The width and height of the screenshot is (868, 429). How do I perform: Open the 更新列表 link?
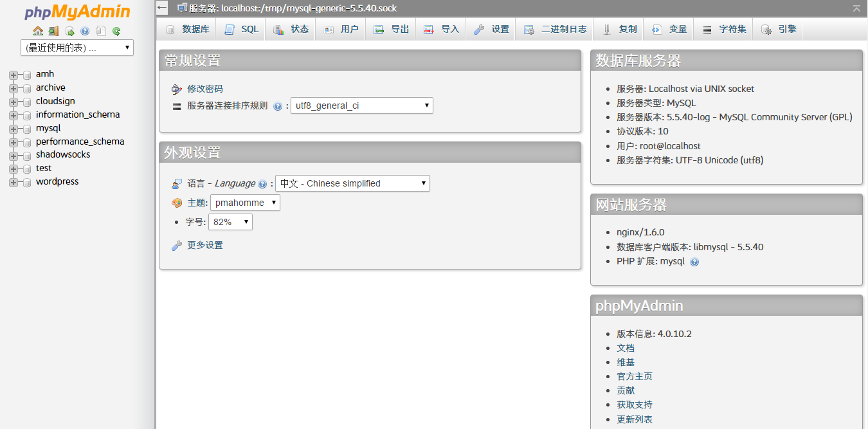(x=635, y=419)
